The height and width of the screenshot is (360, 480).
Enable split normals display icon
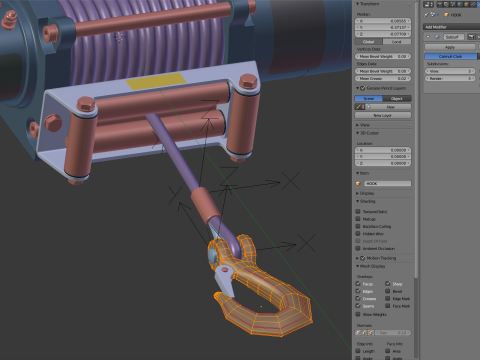364,333
